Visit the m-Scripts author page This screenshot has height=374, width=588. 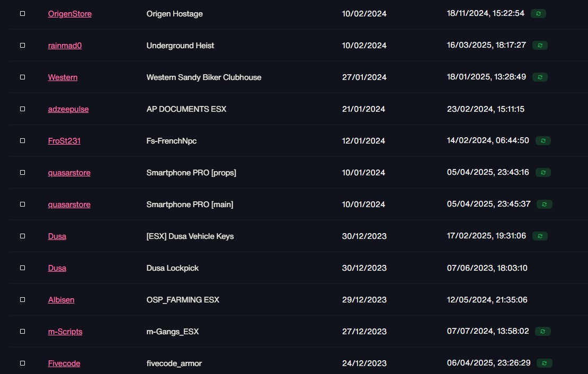click(x=65, y=332)
